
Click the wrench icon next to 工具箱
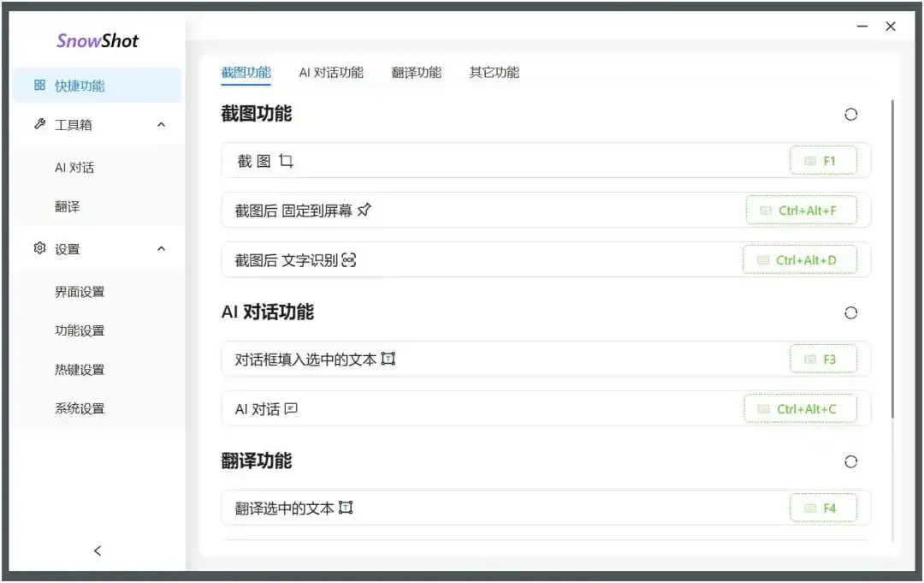coord(39,124)
